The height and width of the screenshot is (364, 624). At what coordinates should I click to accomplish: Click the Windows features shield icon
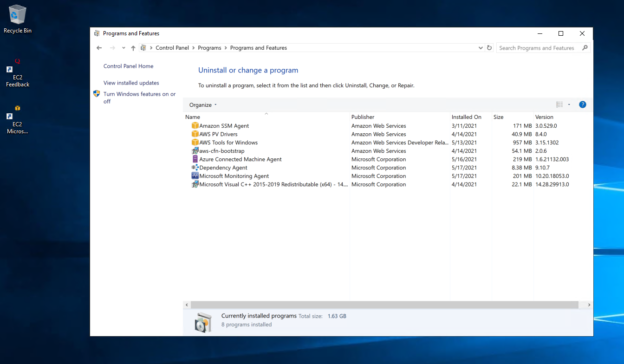(x=97, y=94)
